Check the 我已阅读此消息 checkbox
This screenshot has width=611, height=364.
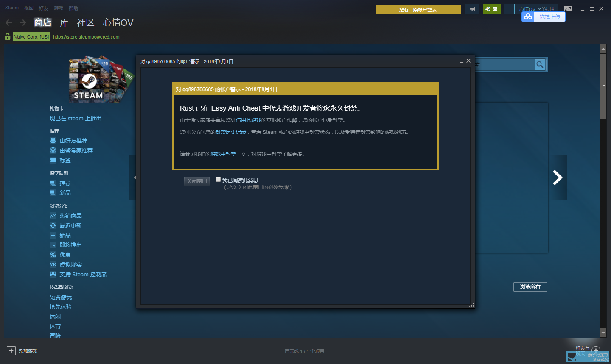[x=218, y=179]
